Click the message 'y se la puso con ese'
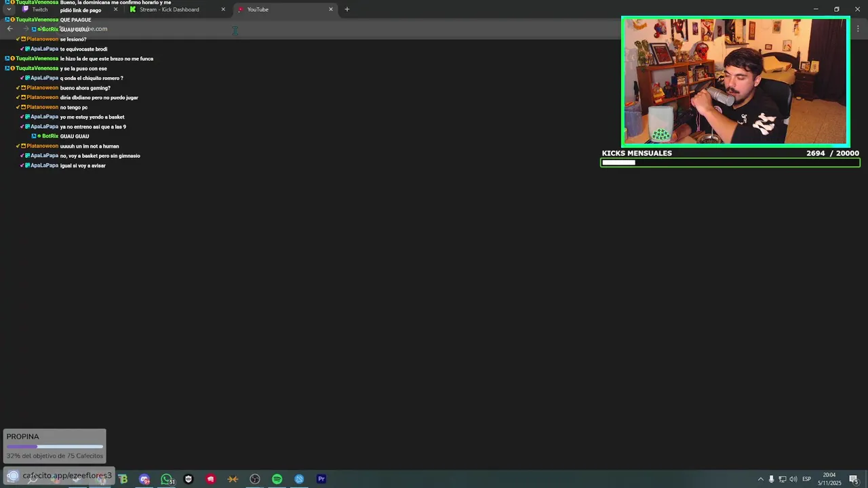This screenshot has height=488, width=868. (x=83, y=68)
